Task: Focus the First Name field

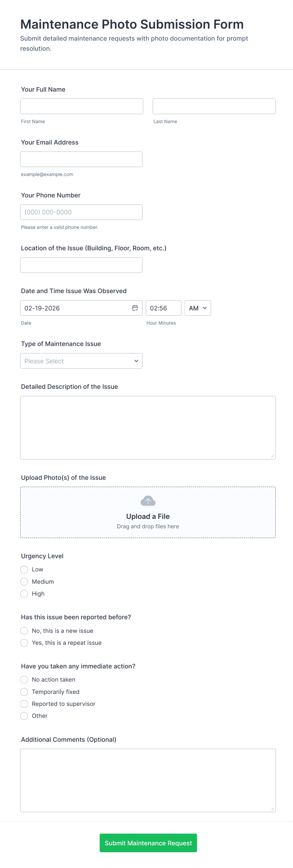Action: 82,106
